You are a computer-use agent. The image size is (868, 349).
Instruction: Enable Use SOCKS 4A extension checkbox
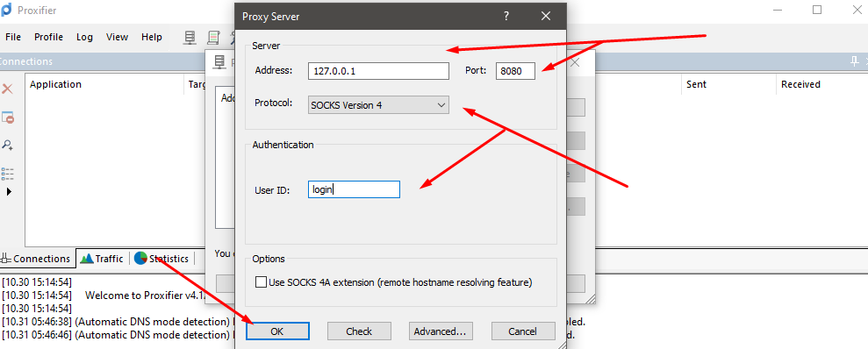click(261, 282)
